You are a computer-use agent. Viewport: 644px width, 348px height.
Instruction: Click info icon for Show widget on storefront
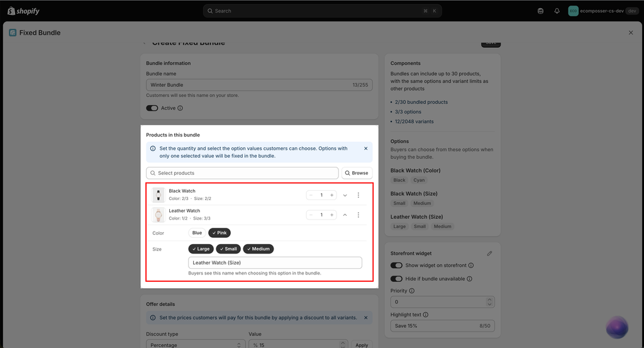pyautogui.click(x=471, y=266)
